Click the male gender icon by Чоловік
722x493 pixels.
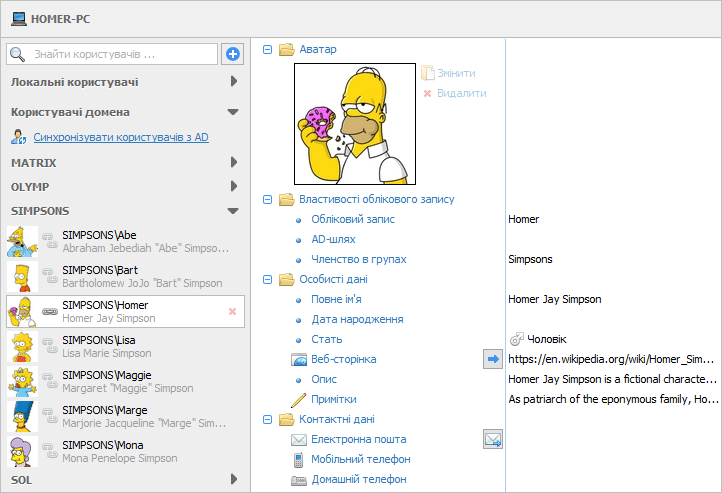516,339
